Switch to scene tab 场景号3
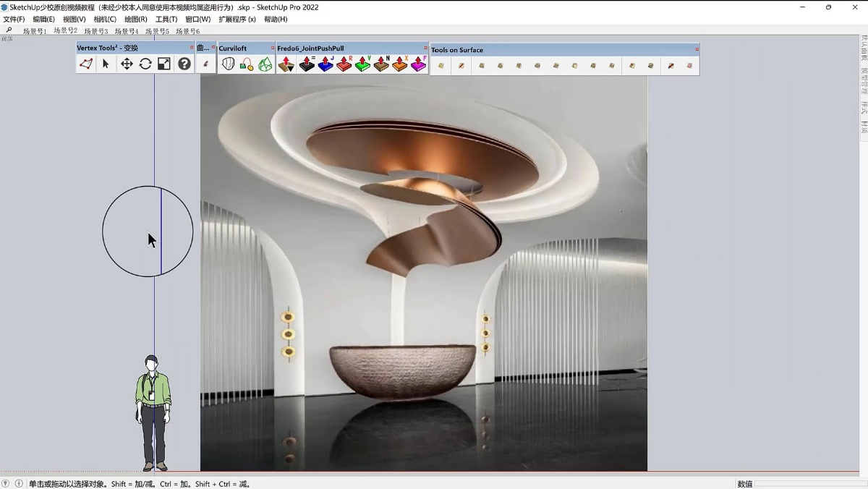868x489 pixels. [x=95, y=31]
